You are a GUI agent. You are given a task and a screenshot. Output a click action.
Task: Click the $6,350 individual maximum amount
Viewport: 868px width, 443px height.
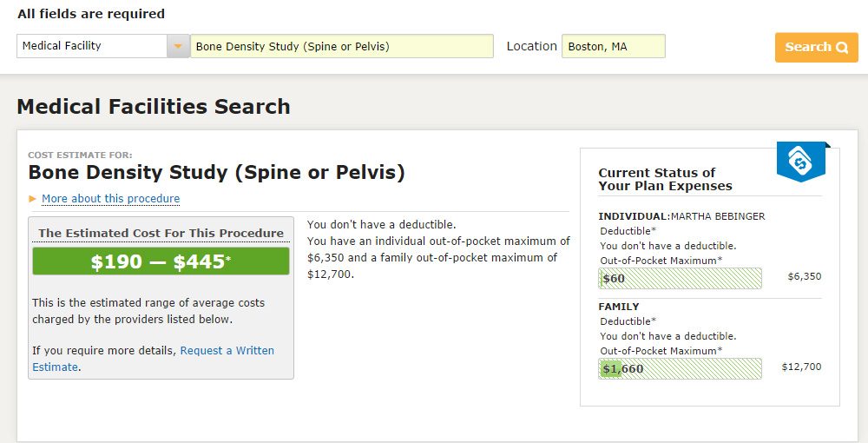[x=804, y=277]
